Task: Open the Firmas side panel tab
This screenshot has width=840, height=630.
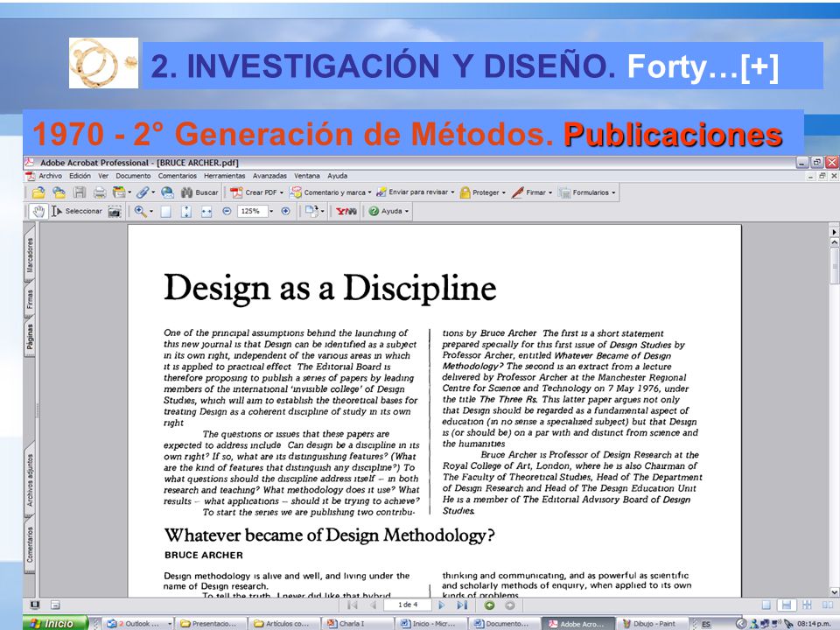Action: 30,299
